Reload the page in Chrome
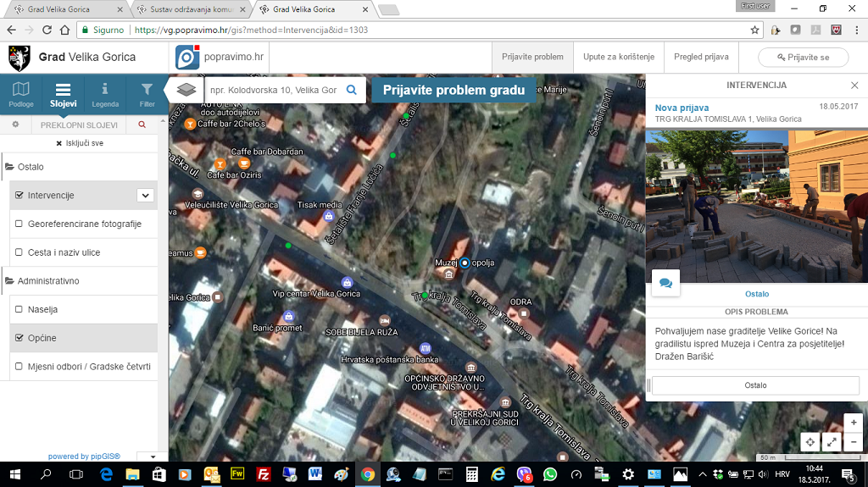Viewport: 868px width, 487px height. pos(47,30)
